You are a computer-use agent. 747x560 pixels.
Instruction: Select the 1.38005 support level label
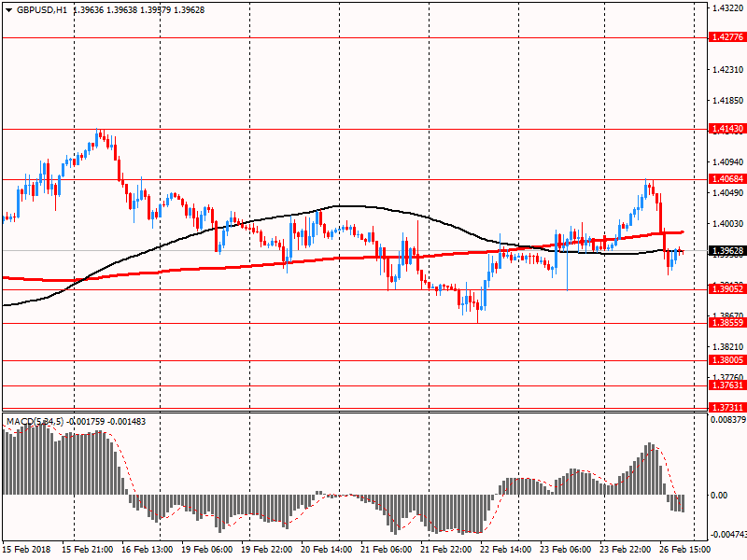click(726, 360)
